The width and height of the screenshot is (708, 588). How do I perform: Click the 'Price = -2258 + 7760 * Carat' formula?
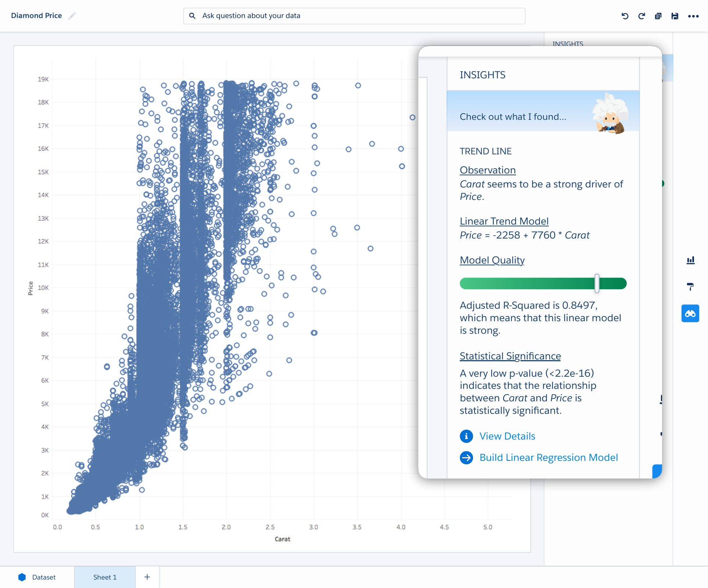tap(524, 235)
